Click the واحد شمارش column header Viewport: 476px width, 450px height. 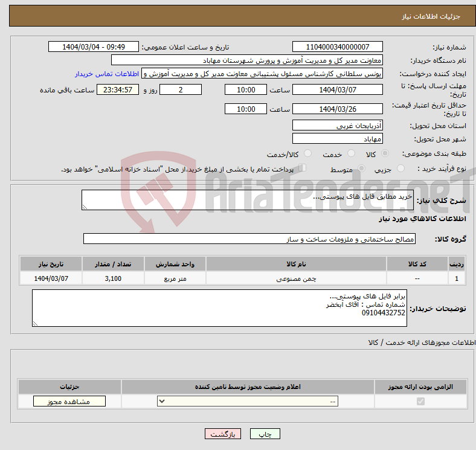(x=175, y=264)
